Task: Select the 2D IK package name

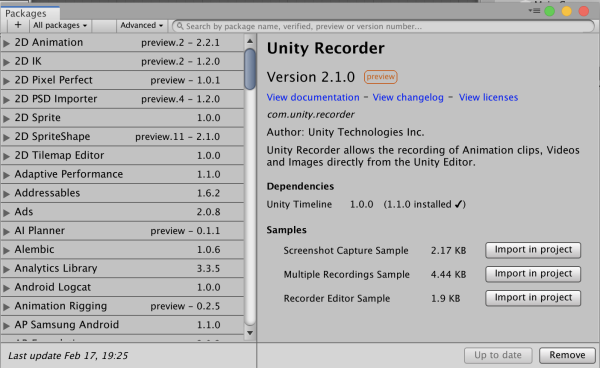Action: (28, 61)
